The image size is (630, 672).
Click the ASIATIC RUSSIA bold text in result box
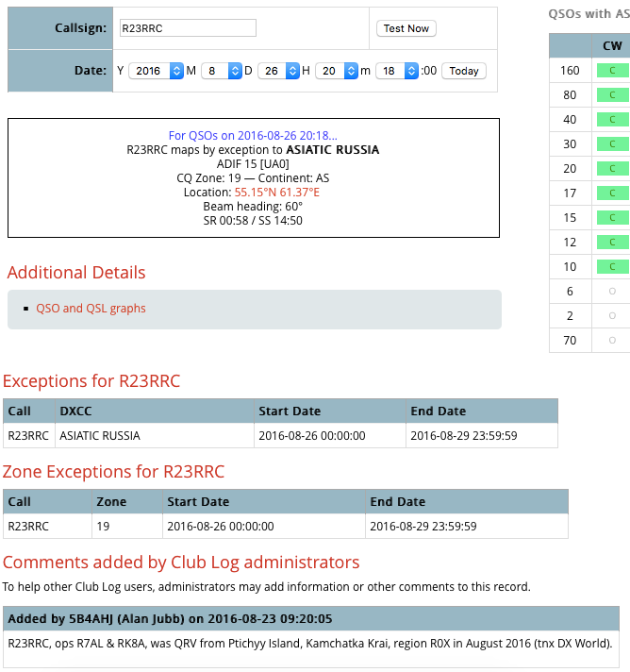(x=333, y=150)
